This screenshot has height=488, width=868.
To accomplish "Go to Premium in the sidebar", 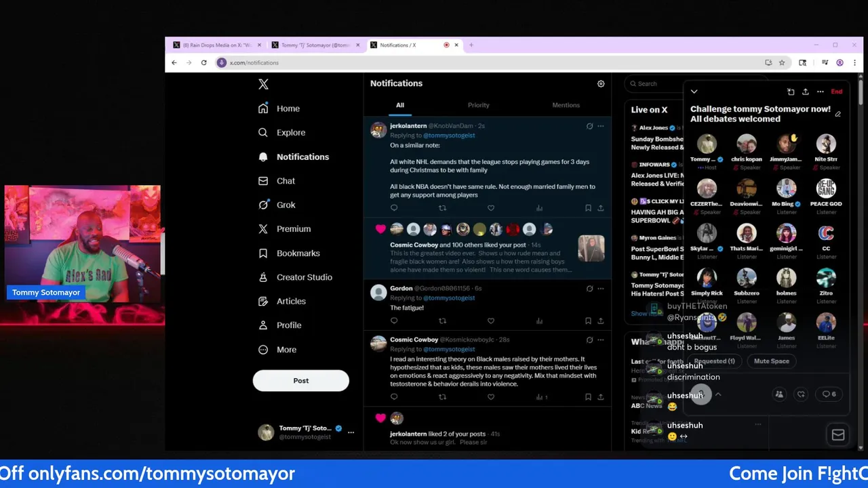I will (285, 229).
